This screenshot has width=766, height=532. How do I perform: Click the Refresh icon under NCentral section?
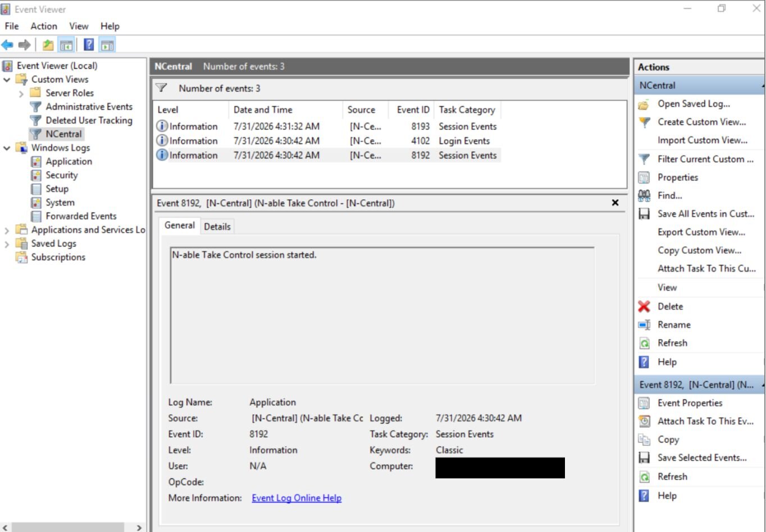[x=644, y=343]
